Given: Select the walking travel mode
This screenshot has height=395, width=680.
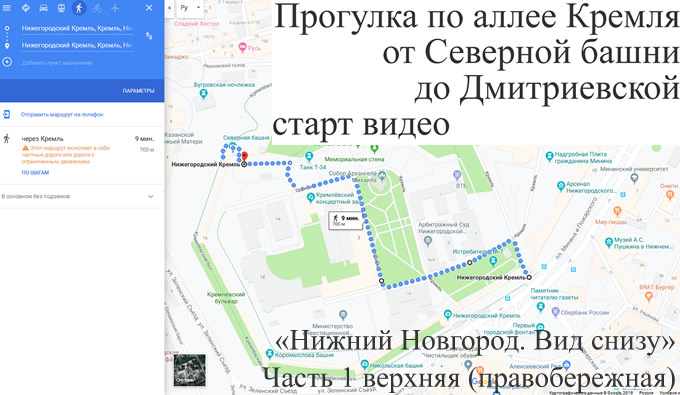Looking at the screenshot, I should pyautogui.click(x=79, y=8).
